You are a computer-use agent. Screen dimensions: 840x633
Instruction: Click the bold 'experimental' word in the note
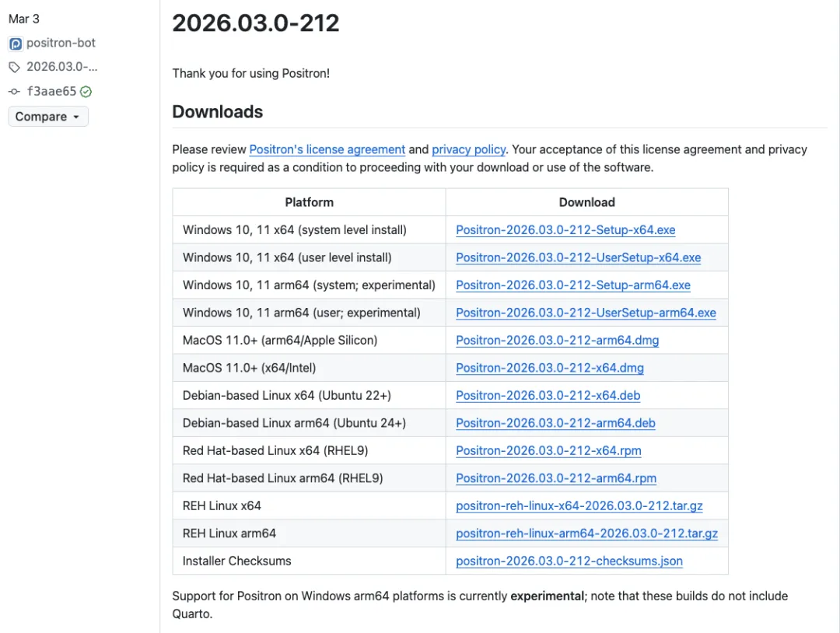tap(547, 596)
